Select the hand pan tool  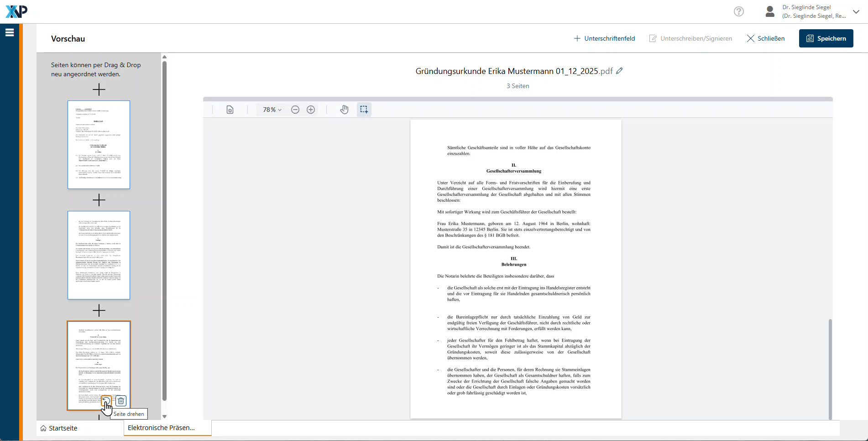coord(344,110)
